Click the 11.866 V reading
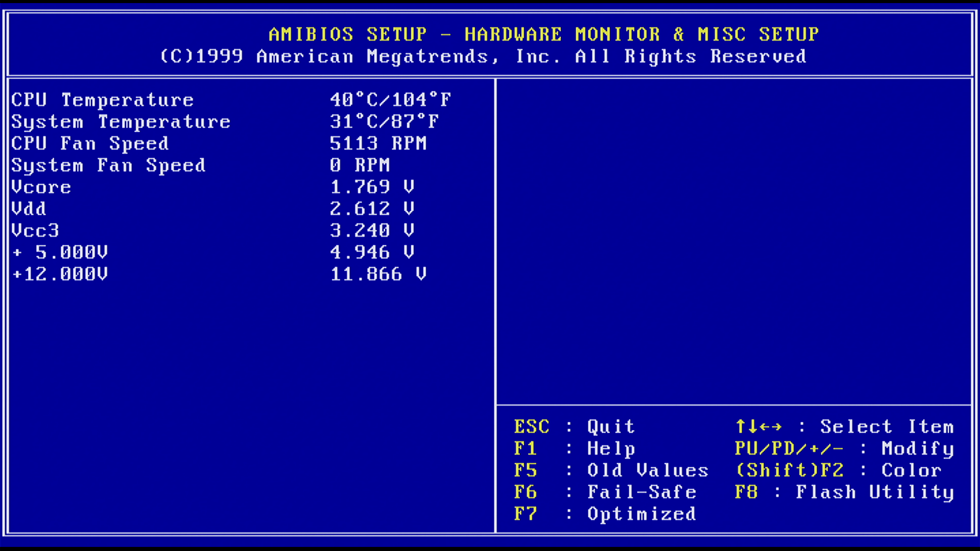 tap(378, 274)
